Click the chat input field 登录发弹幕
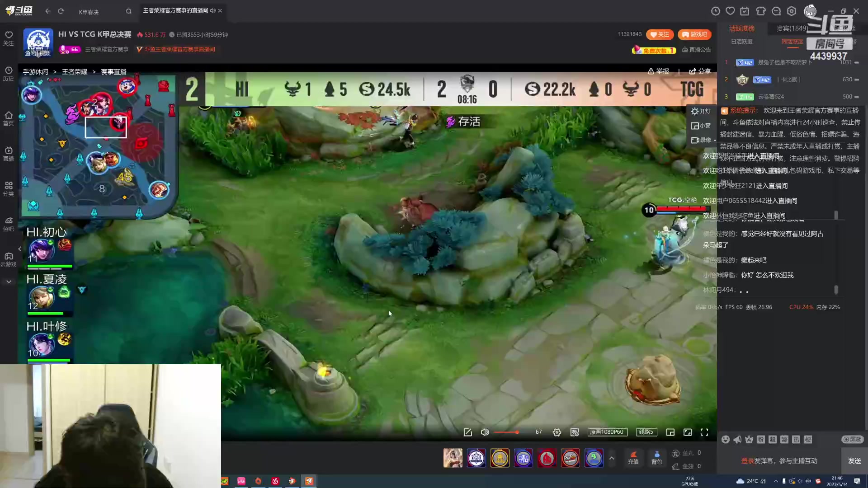The height and width of the screenshot is (488, 868). point(779,461)
